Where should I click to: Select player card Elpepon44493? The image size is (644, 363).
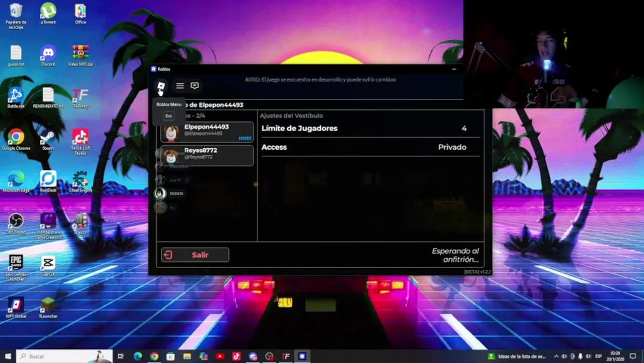click(x=207, y=132)
